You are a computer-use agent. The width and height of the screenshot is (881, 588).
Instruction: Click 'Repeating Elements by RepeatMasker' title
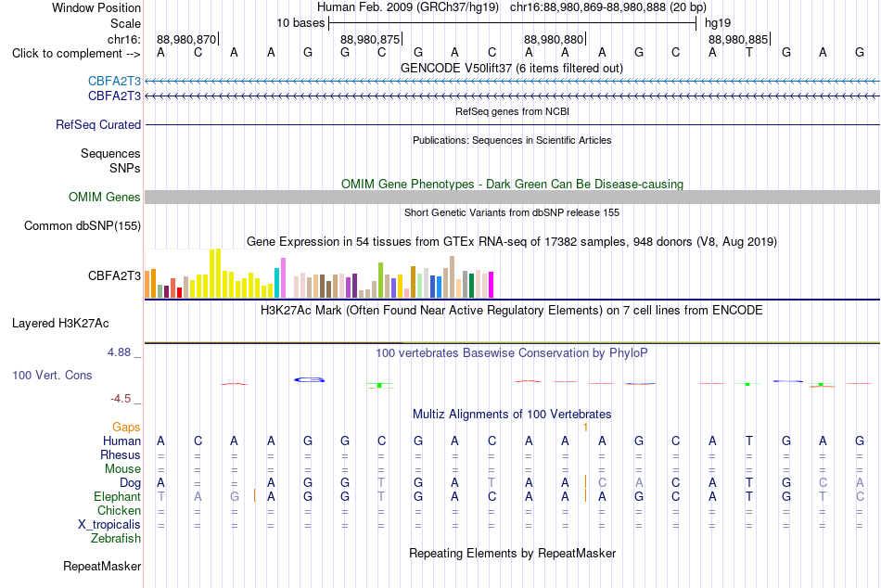pyautogui.click(x=512, y=553)
